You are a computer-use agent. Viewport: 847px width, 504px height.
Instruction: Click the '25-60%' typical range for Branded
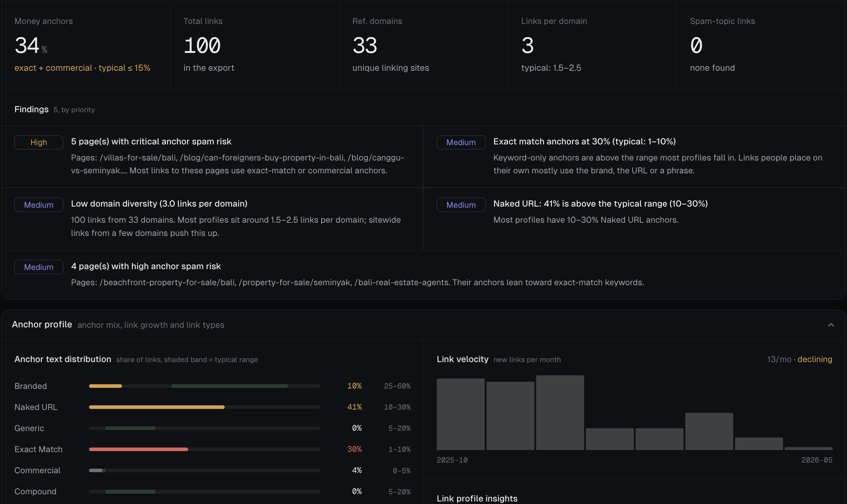click(x=397, y=386)
